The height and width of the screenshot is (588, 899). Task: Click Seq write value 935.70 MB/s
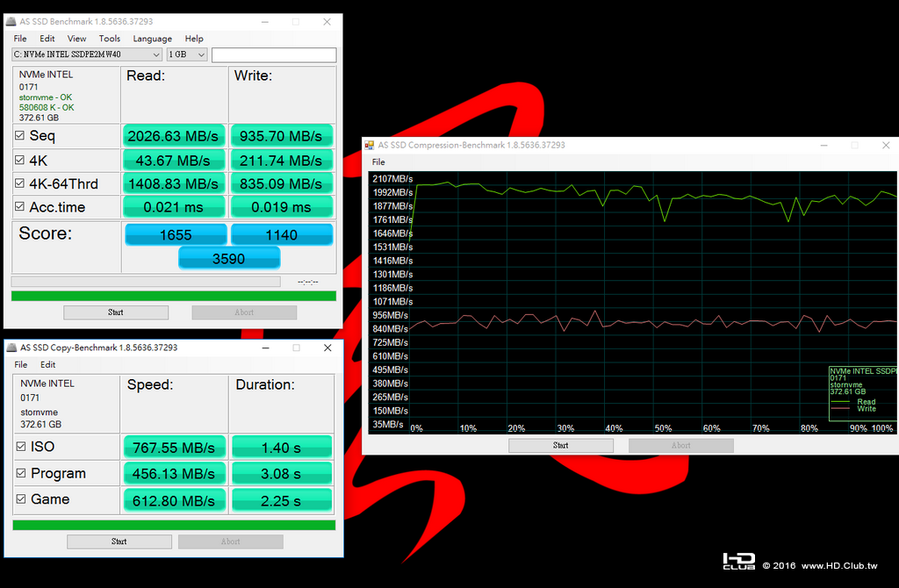pos(281,136)
